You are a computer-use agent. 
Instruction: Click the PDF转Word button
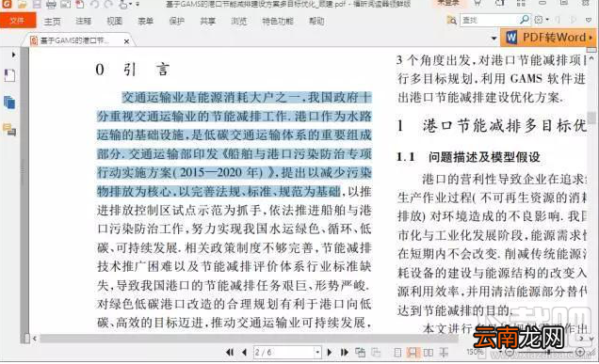pyautogui.click(x=548, y=38)
